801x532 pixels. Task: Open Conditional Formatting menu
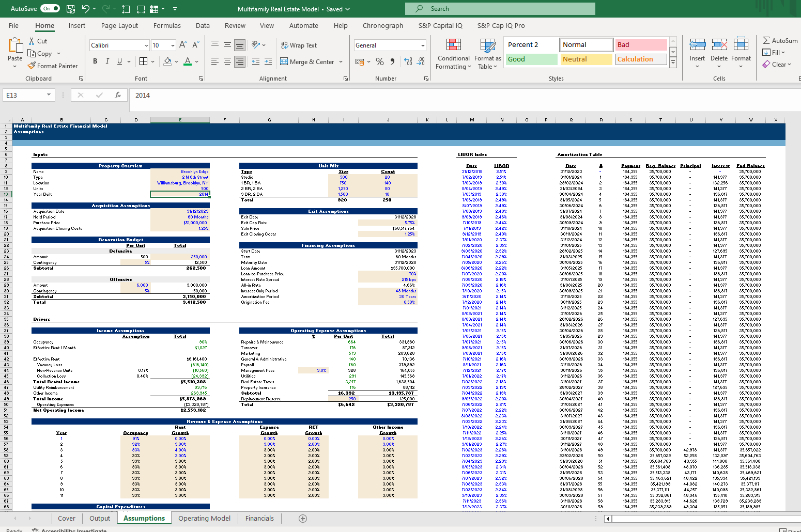tap(453, 54)
